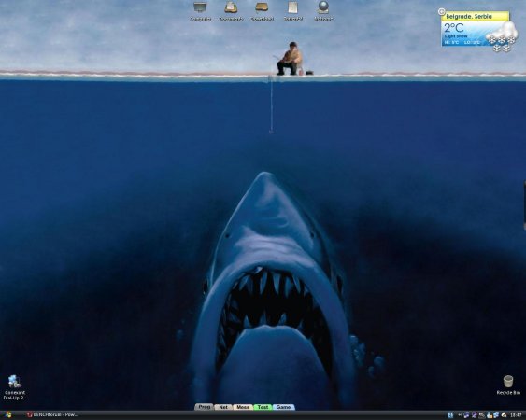
Task: Click the notepad page icon in the dock
Action: click(292, 7)
